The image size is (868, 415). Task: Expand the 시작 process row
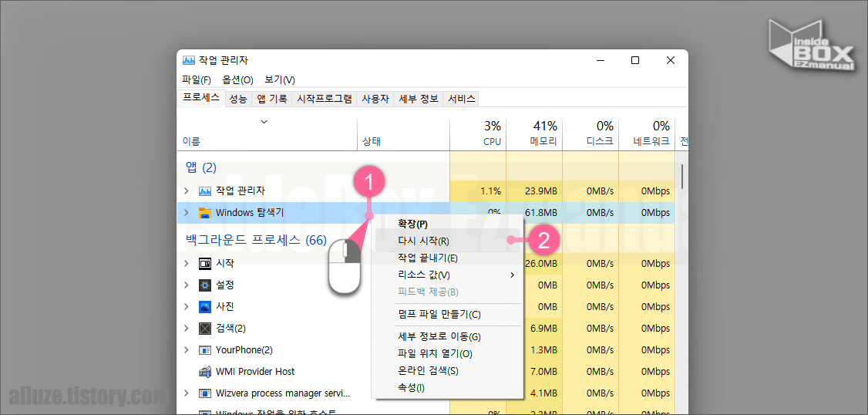point(187,263)
